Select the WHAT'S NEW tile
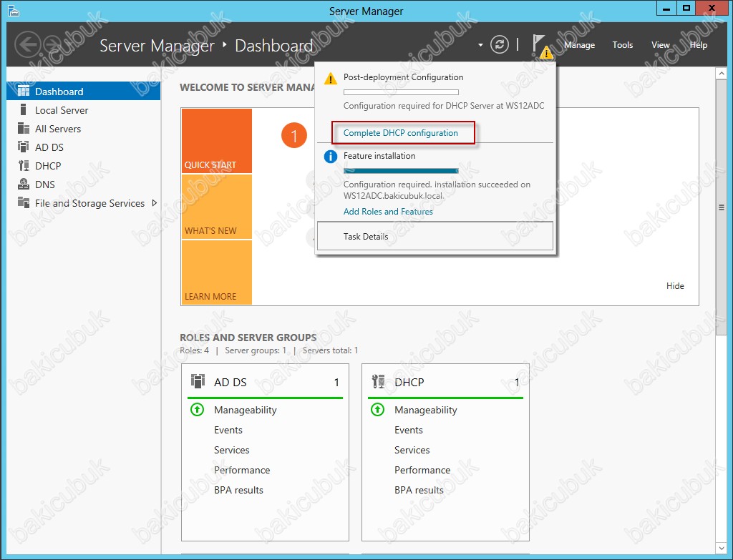The image size is (733, 560). pyautogui.click(x=217, y=207)
